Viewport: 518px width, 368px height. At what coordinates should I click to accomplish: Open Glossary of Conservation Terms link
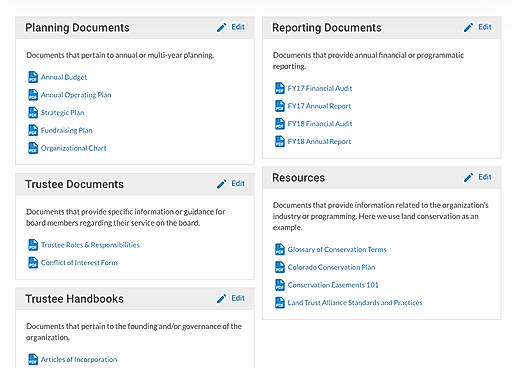pyautogui.click(x=337, y=249)
